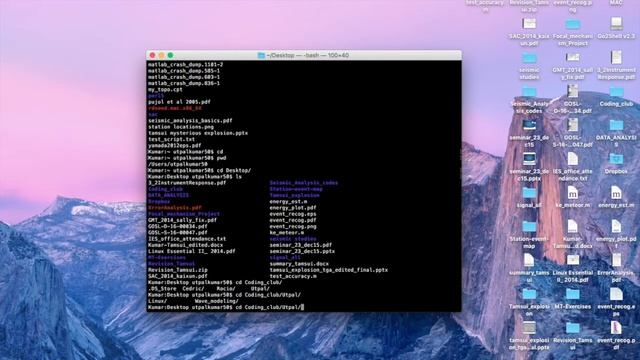The height and width of the screenshot is (360, 640).
Task: Click 'cd Desktop/' command line in Terminal
Action: click(199, 170)
